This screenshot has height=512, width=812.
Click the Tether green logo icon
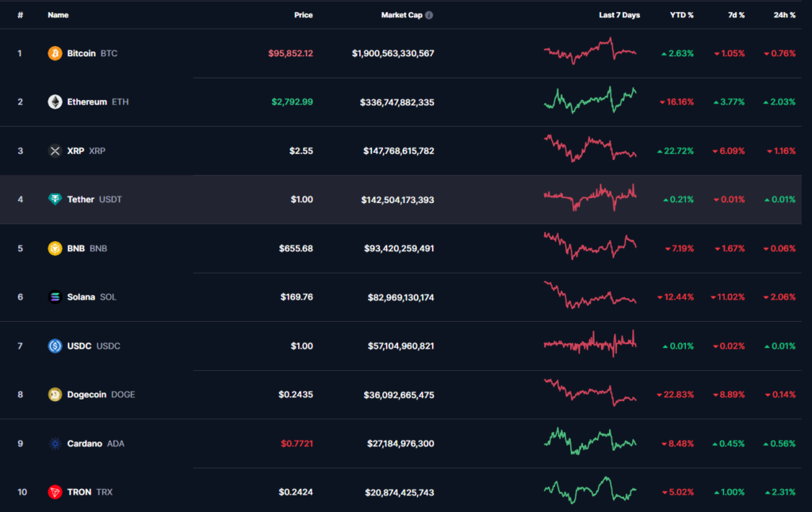[x=55, y=200]
